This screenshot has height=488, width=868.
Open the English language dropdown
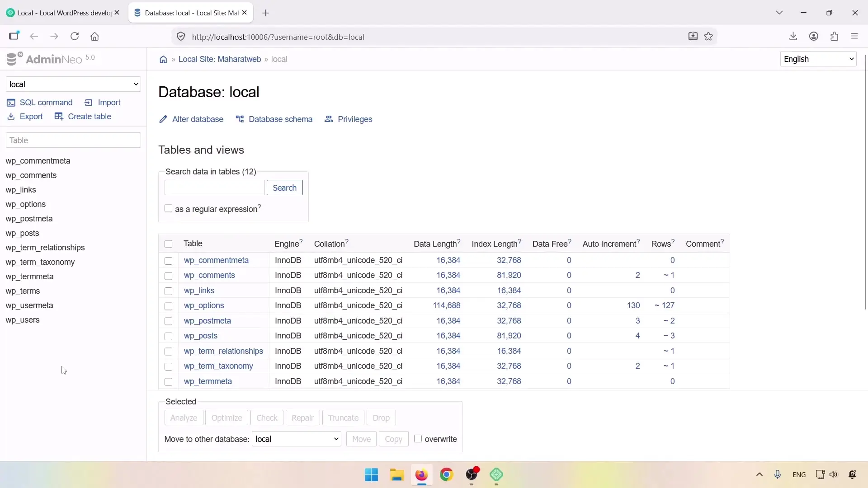tap(818, 59)
